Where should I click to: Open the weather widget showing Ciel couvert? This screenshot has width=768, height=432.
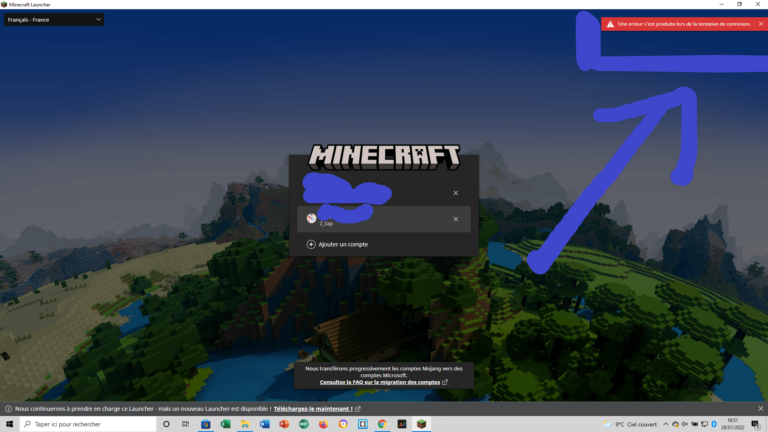point(631,424)
